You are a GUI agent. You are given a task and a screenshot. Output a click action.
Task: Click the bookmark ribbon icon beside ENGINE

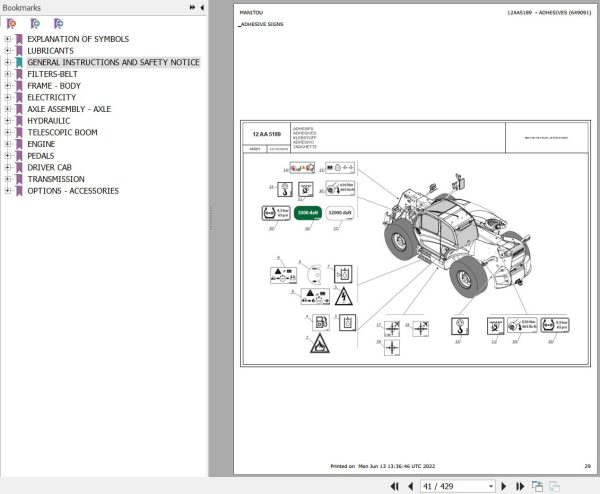point(19,144)
